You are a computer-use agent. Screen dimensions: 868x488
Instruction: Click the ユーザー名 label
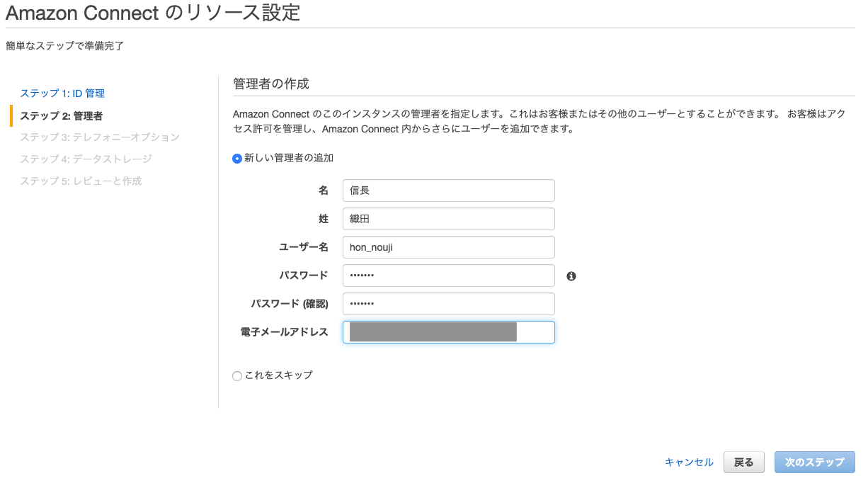[304, 247]
